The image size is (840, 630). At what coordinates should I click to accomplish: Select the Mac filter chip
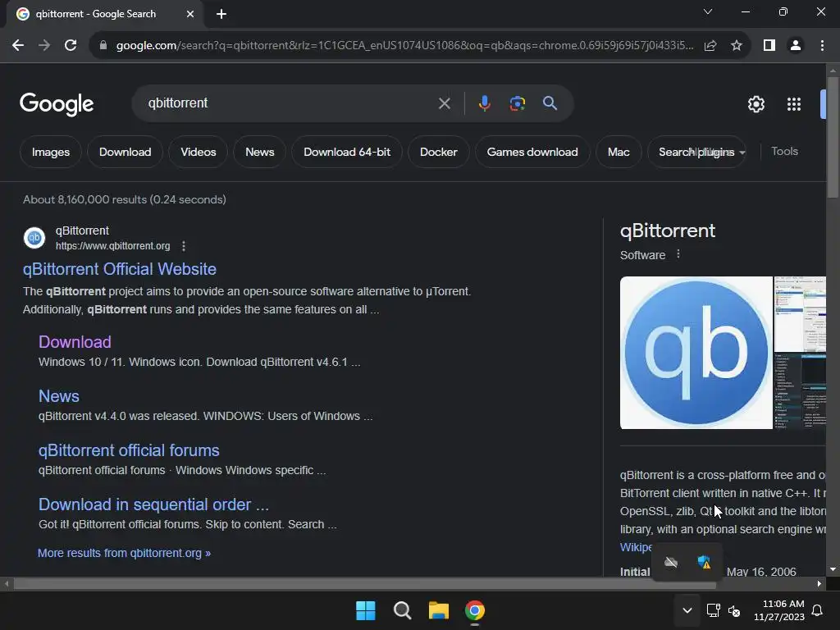coord(619,152)
